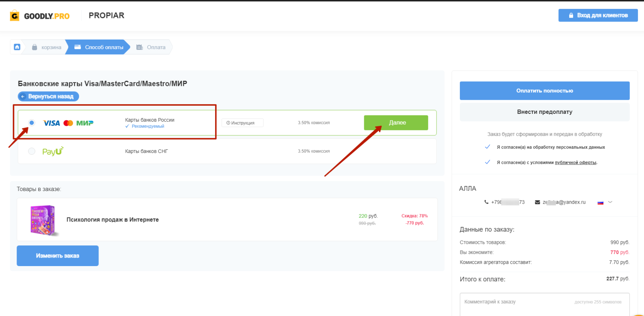The height and width of the screenshot is (316, 644).
Task: Click the MIR card logo
Action: pos(85,123)
